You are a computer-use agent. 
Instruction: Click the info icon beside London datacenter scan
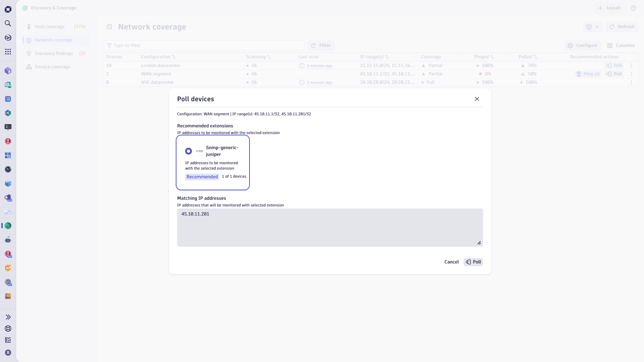302,66
